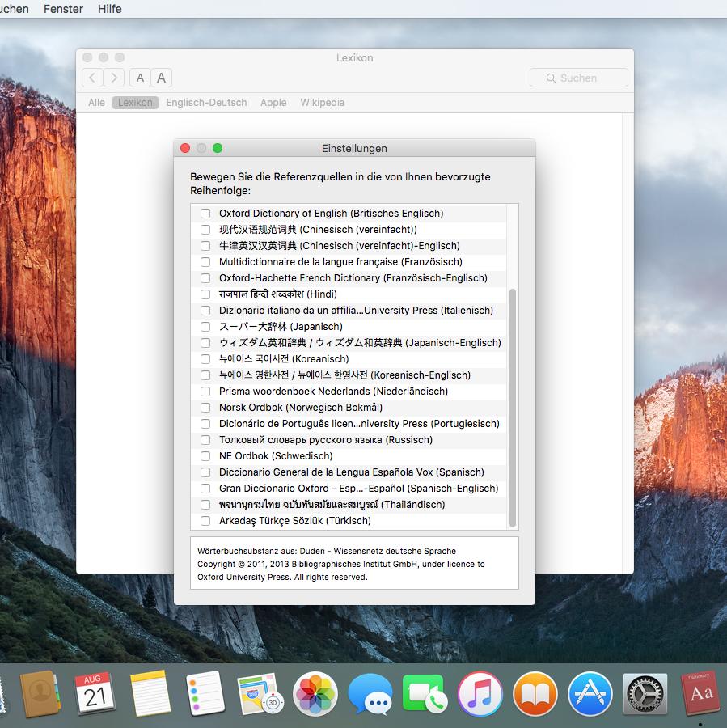Enable Dizionario italiano checkbox
This screenshot has height=728, width=727.
click(x=205, y=311)
